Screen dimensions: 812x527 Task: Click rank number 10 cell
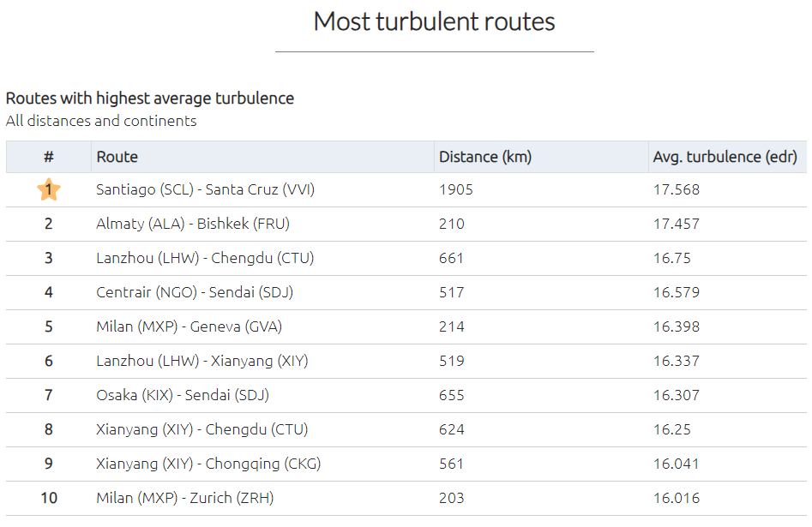pyautogui.click(x=49, y=498)
